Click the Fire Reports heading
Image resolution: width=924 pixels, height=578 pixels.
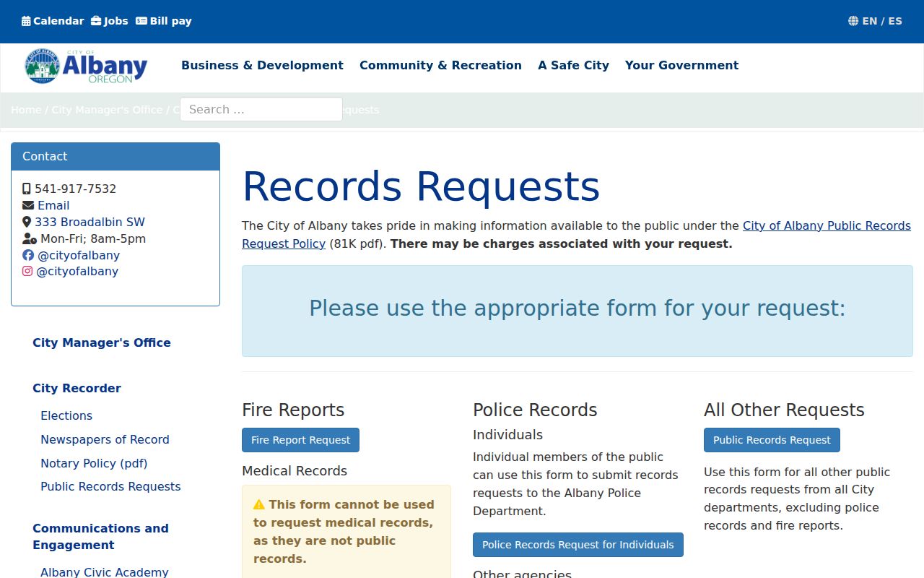(x=293, y=410)
